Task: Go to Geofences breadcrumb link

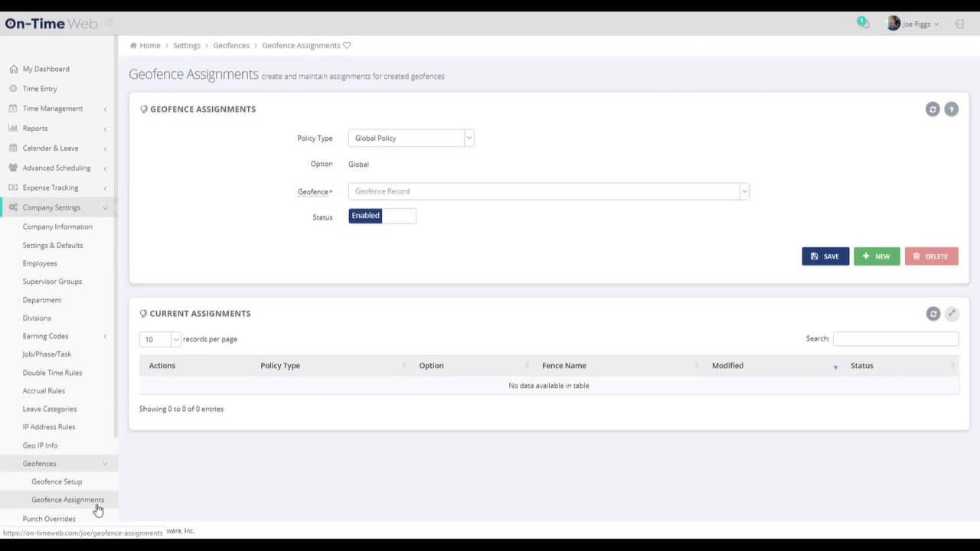Action: pyautogui.click(x=231, y=45)
